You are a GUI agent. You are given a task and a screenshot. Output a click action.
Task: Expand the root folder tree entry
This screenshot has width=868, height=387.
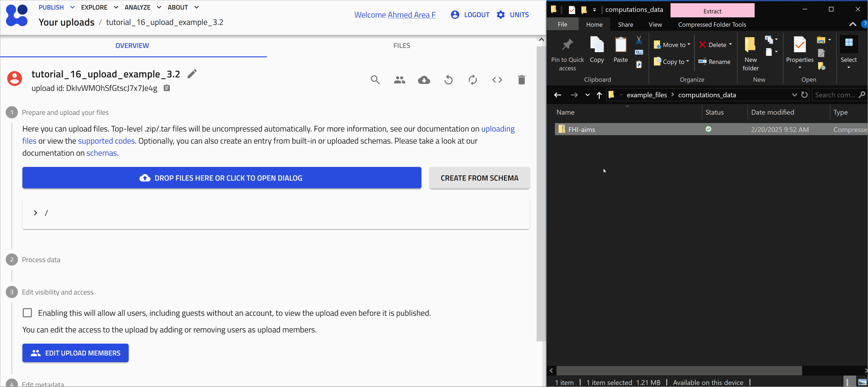pos(35,213)
